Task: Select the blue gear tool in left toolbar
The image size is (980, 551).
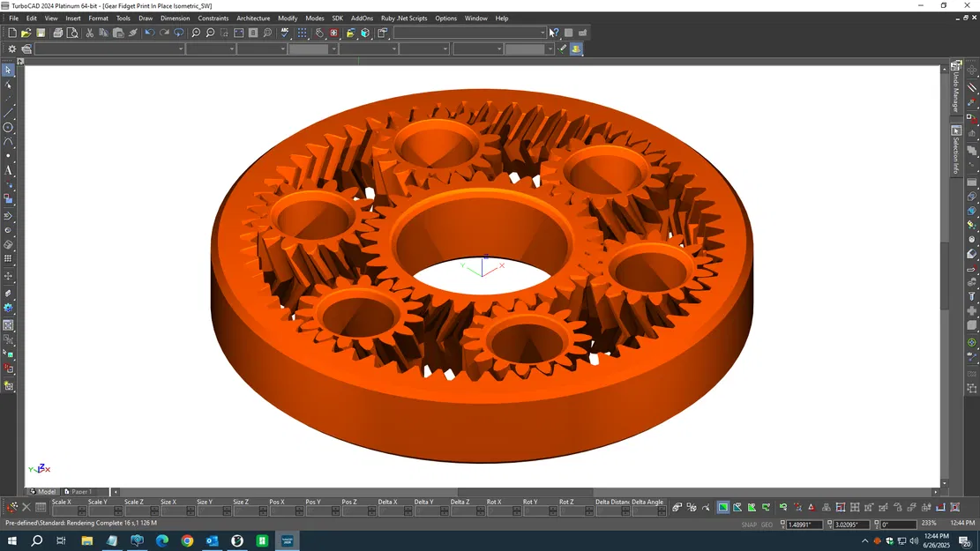Action: point(8,308)
